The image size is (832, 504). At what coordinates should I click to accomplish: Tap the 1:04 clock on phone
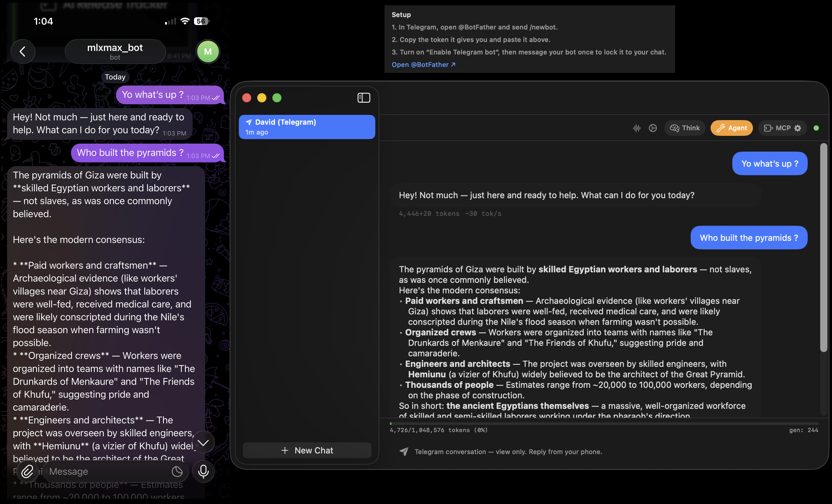coord(43,21)
